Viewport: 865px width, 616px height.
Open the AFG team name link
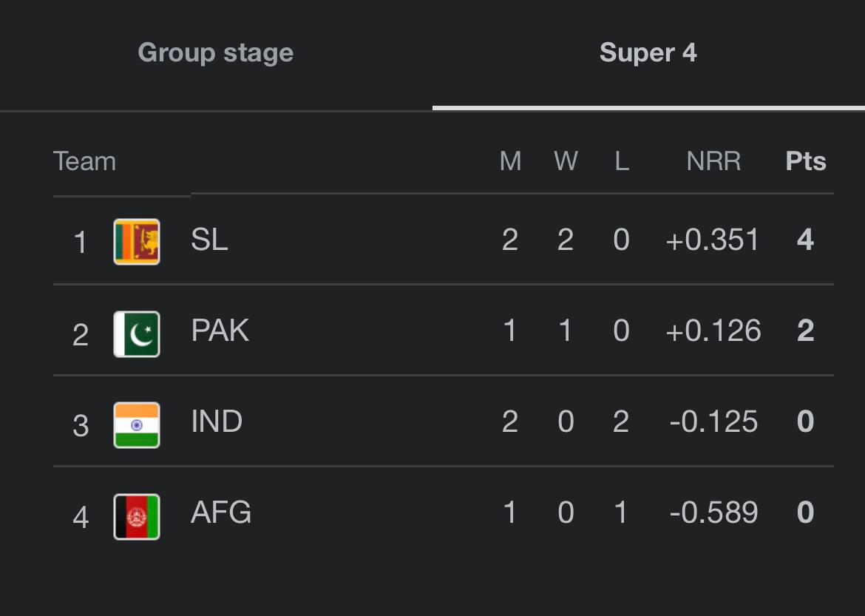(221, 512)
